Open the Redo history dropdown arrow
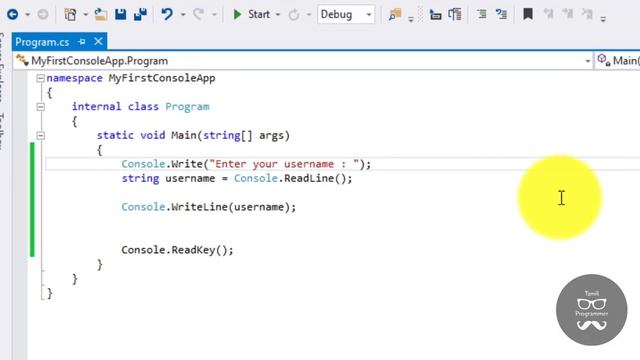The image size is (640, 360). pos(214,15)
